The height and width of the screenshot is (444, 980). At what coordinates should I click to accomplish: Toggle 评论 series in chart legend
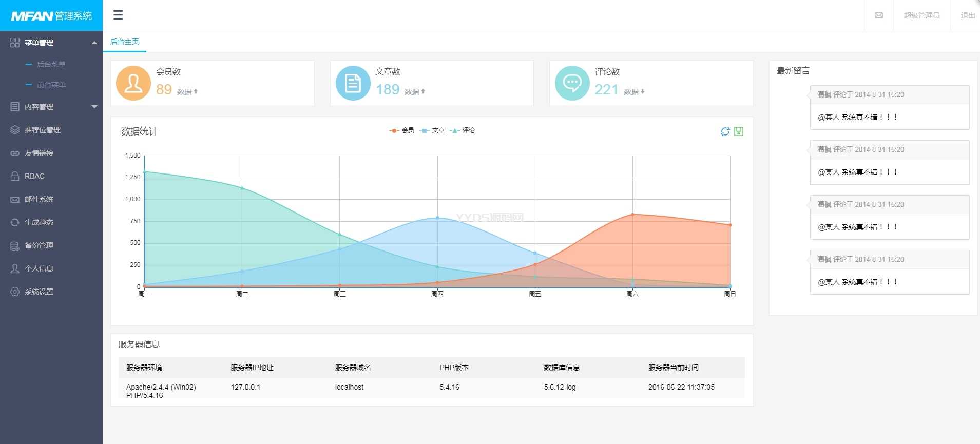coord(463,130)
